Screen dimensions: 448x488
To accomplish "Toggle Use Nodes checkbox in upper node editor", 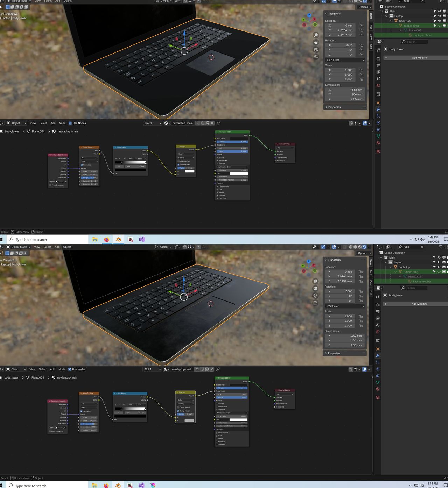I will (x=70, y=123).
